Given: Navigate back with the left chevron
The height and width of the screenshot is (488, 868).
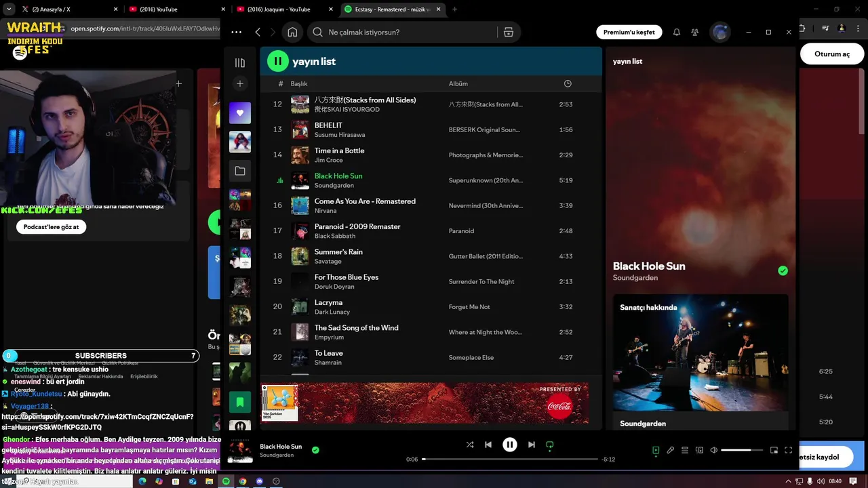Looking at the screenshot, I should (258, 32).
